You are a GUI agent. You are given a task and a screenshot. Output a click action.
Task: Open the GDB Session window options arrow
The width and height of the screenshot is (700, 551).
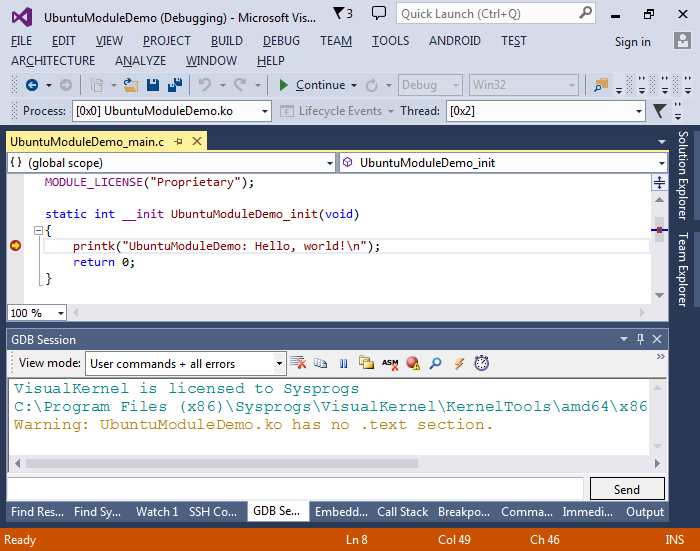point(624,339)
